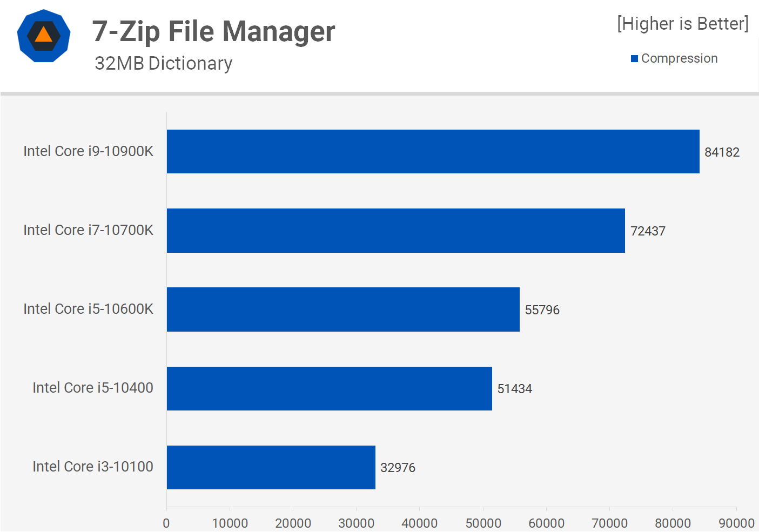Viewport: 759px width, 532px height.
Task: Click the 7-Zip File Manager title
Action: click(x=213, y=31)
